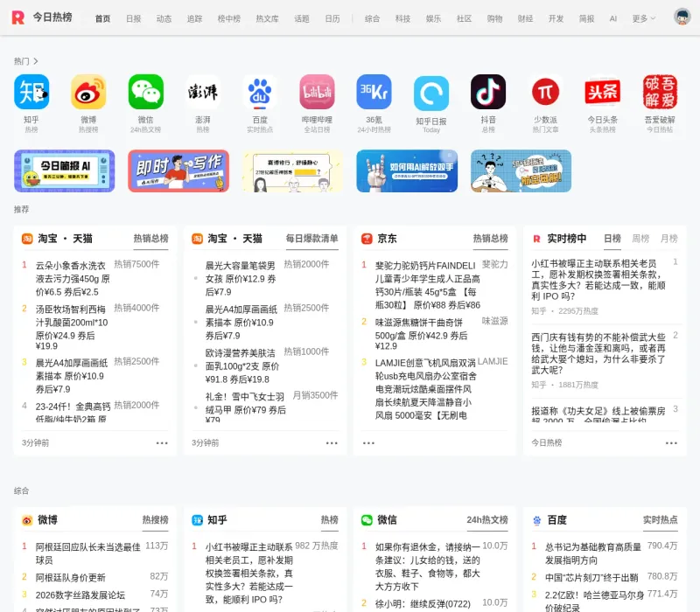
Task: Expand the 更多 navigation dropdown
Action: coord(644,18)
